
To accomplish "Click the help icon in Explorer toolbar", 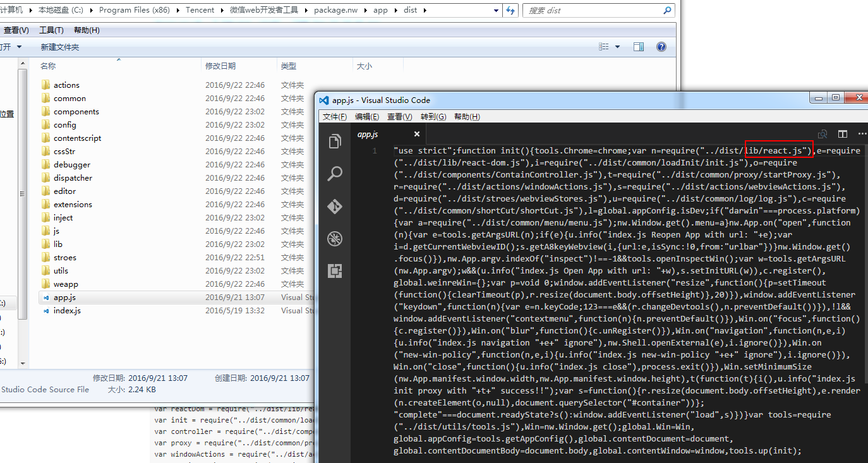I will pyautogui.click(x=661, y=47).
